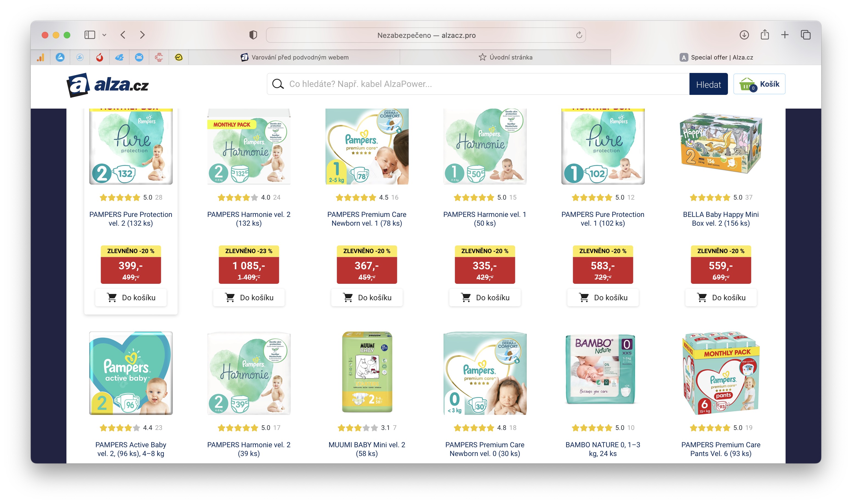The height and width of the screenshot is (504, 852).
Task: Click the Hledat search button
Action: (708, 84)
